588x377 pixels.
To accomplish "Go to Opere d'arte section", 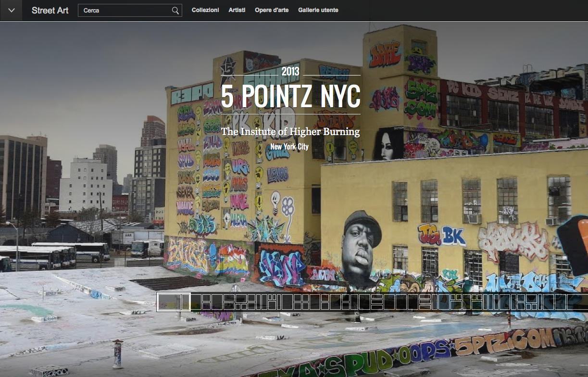I will (x=272, y=10).
